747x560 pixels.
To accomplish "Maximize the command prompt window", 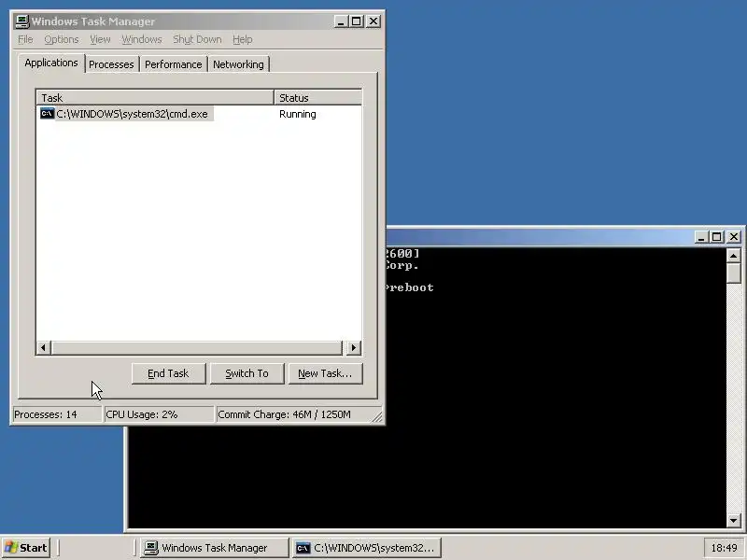I will point(716,237).
